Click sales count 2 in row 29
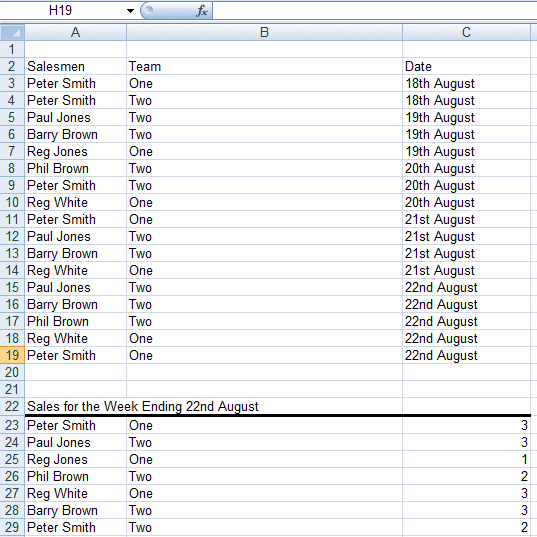 466,527
